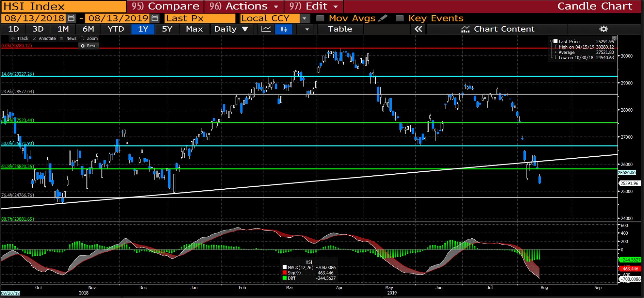This screenshot has width=644, height=298.
Task: Open the start date calendar picker
Action: [71, 18]
